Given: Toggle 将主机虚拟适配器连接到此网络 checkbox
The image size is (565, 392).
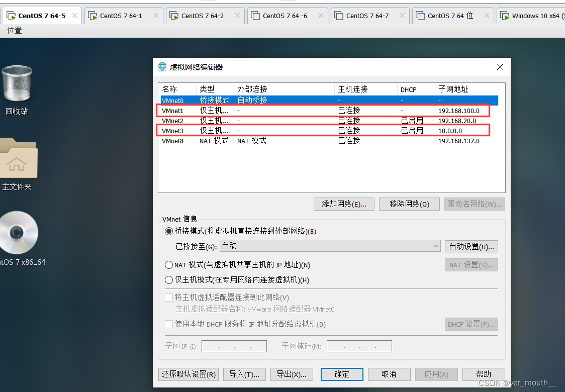Looking at the screenshot, I should (168, 298).
